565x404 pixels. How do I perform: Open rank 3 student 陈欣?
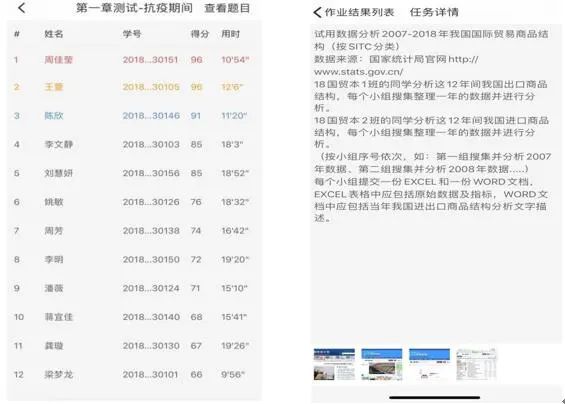pyautogui.click(x=54, y=116)
